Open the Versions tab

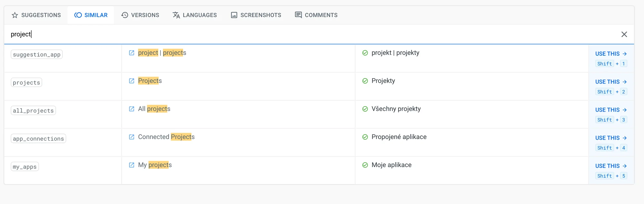coord(140,15)
